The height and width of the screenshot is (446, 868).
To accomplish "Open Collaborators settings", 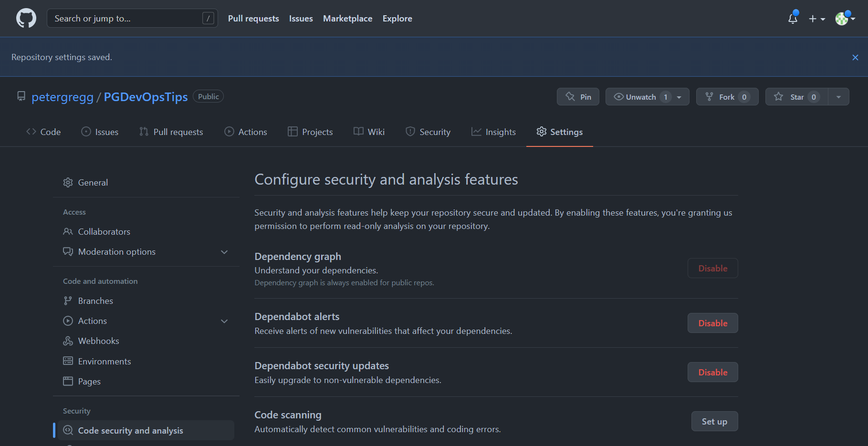I will pos(146,232).
